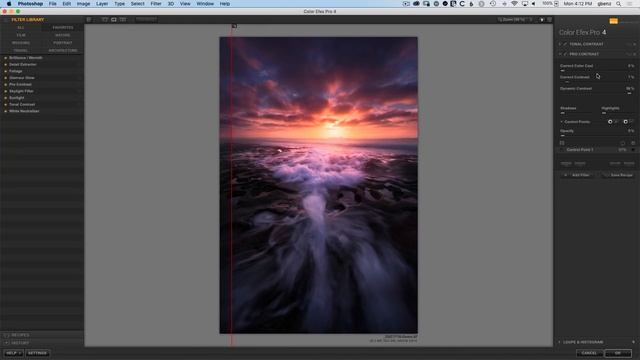Toggle the Tonal Contrast filter checkbox
Viewport: 640px width, 360px height.
(565, 44)
